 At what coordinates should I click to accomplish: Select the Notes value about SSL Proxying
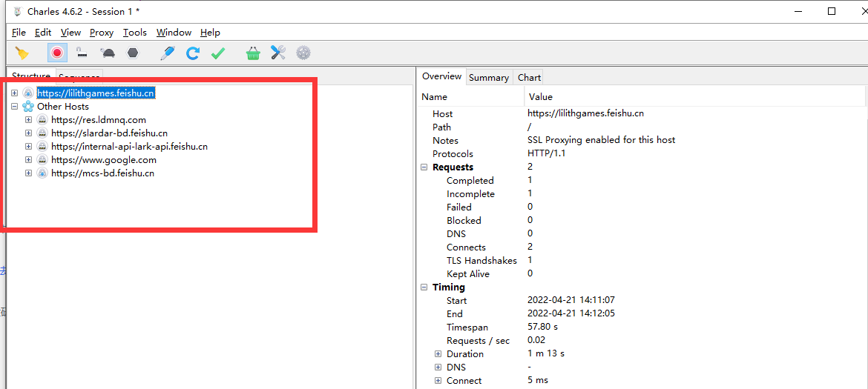coord(601,140)
